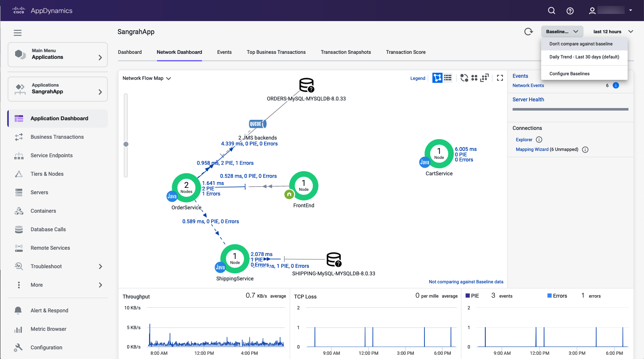This screenshot has width=644, height=359.
Task: Open the Mapping Wizard link
Action: [x=532, y=150]
